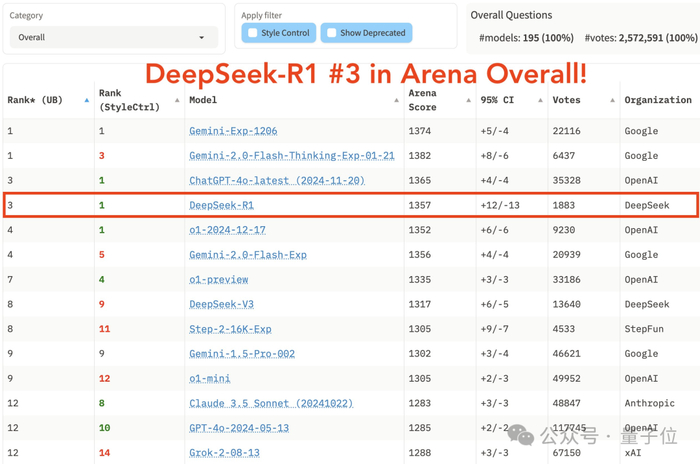
Task: Open the Grok-2-08-13 model link
Action: [224, 453]
